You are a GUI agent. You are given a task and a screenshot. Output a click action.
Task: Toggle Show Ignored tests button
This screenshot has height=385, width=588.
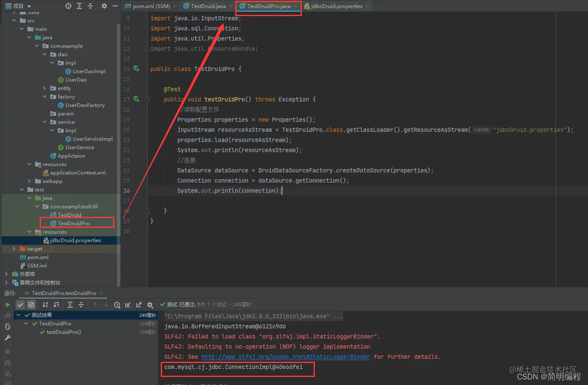[31, 305]
